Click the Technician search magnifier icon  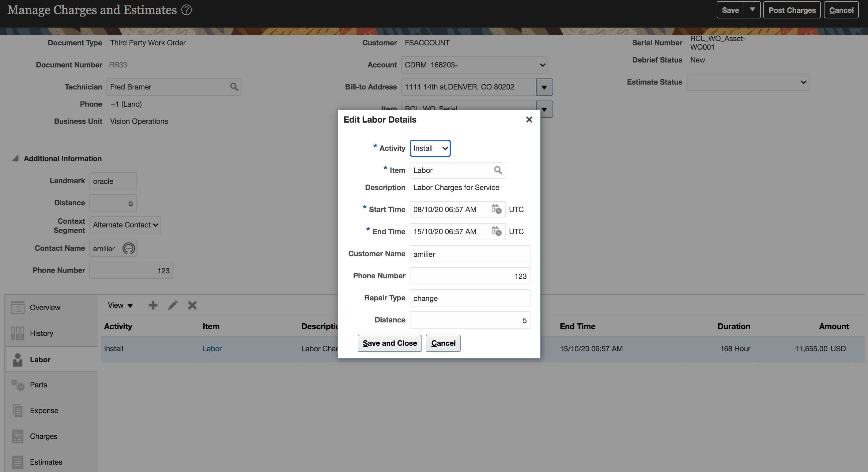click(234, 87)
